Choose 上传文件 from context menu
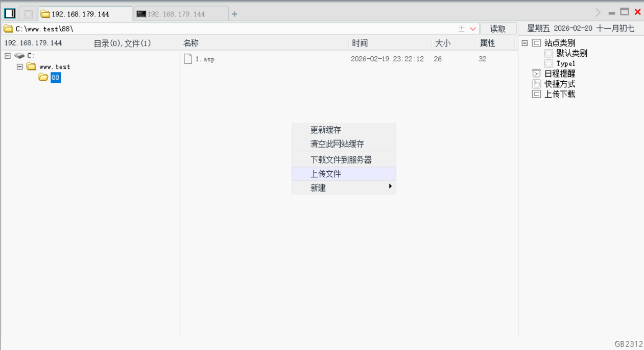Screen dimensions: 644x350 pyautogui.click(x=344, y=174)
